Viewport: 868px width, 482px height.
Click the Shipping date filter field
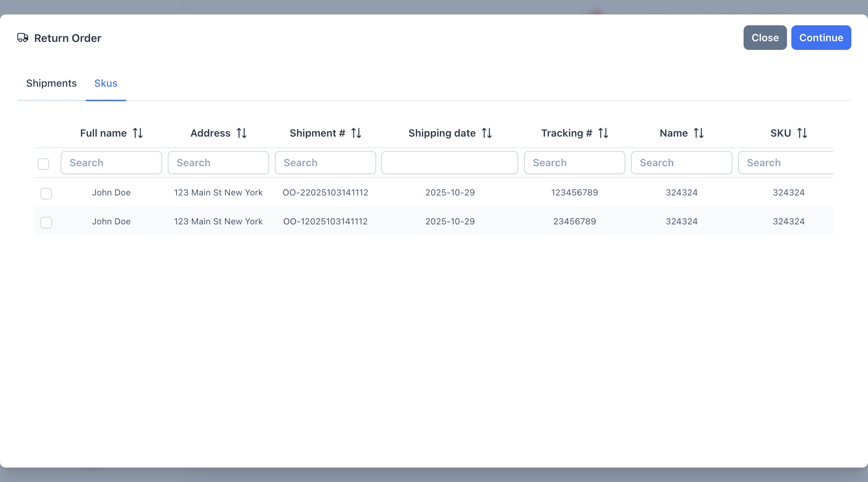(x=450, y=163)
